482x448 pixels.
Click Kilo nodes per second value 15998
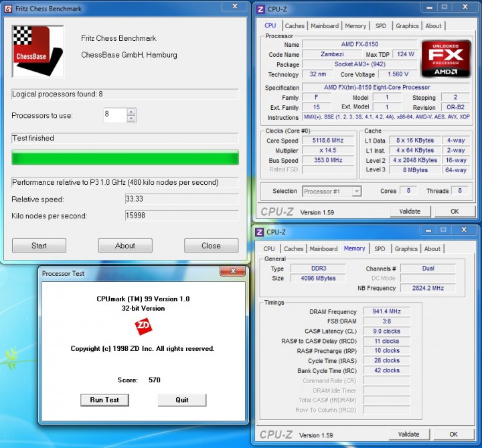pos(181,215)
